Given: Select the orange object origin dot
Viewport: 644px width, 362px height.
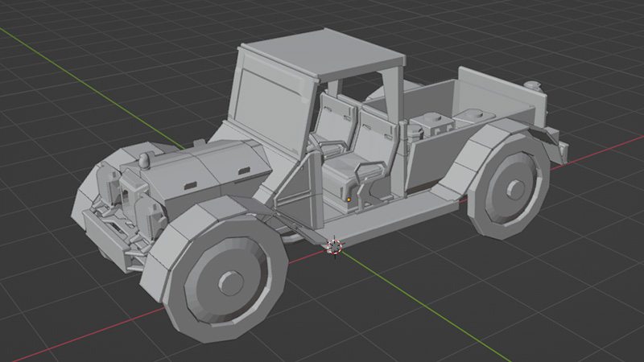Looking at the screenshot, I should pos(349,200).
